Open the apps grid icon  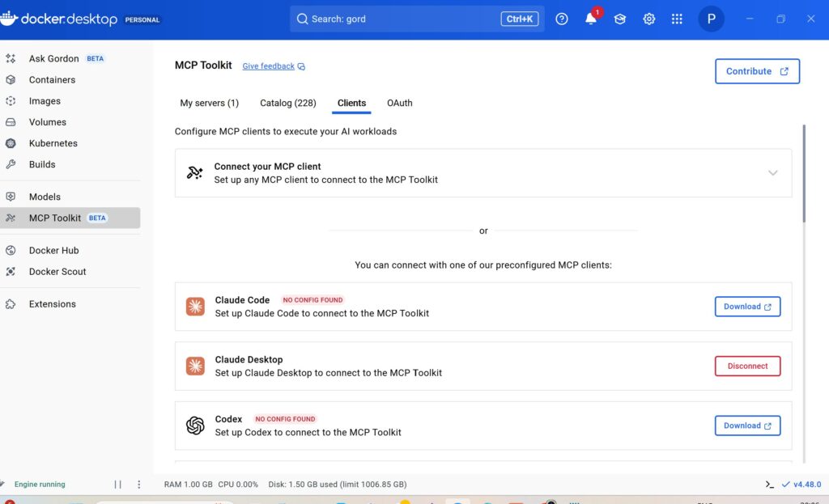pos(678,19)
